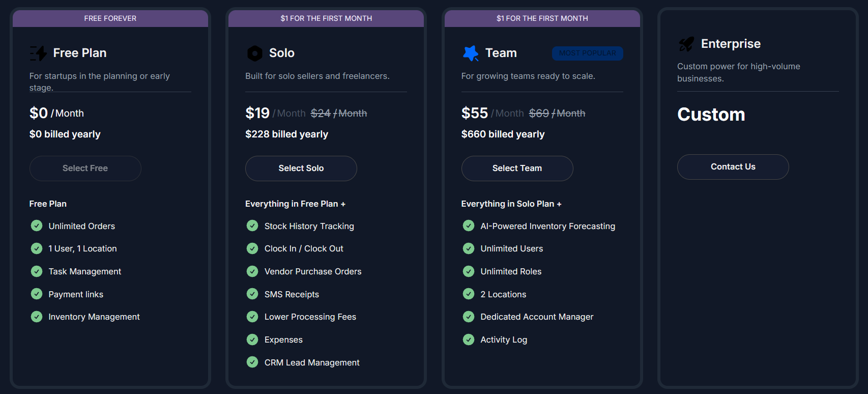The width and height of the screenshot is (868, 394).
Task: Click the $19 monthly price
Action: (257, 113)
